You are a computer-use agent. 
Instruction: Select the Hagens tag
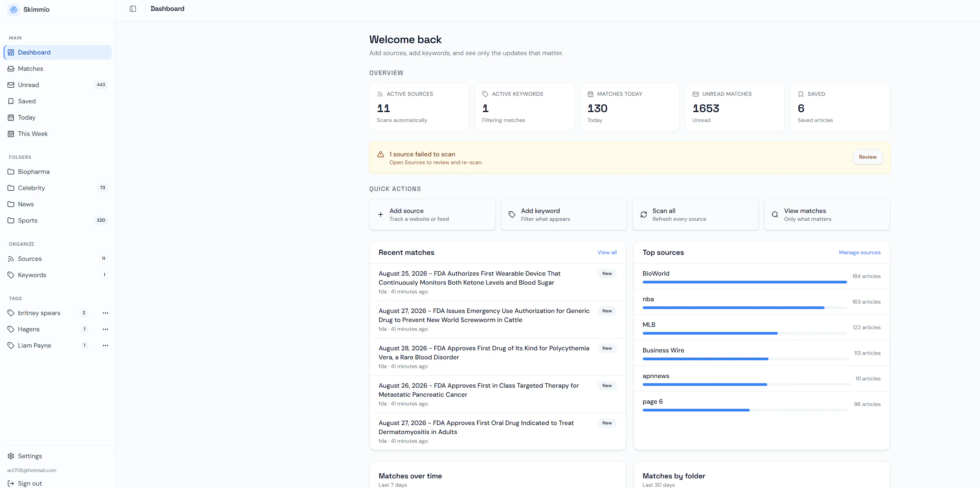[29, 329]
